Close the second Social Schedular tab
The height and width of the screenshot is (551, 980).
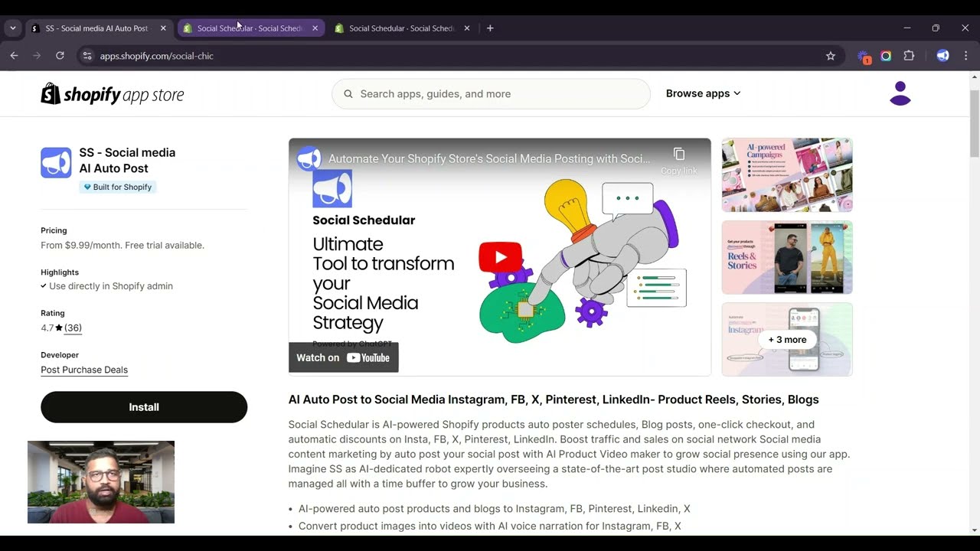pos(315,28)
